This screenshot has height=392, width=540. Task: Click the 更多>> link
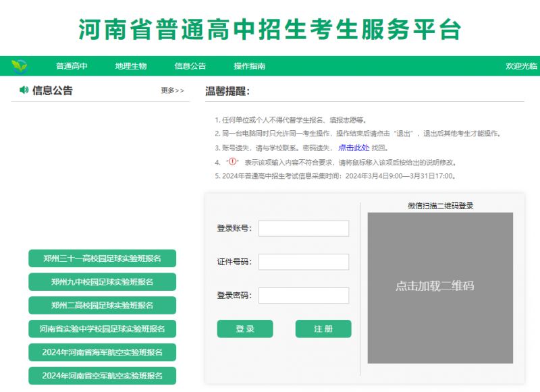point(173,90)
